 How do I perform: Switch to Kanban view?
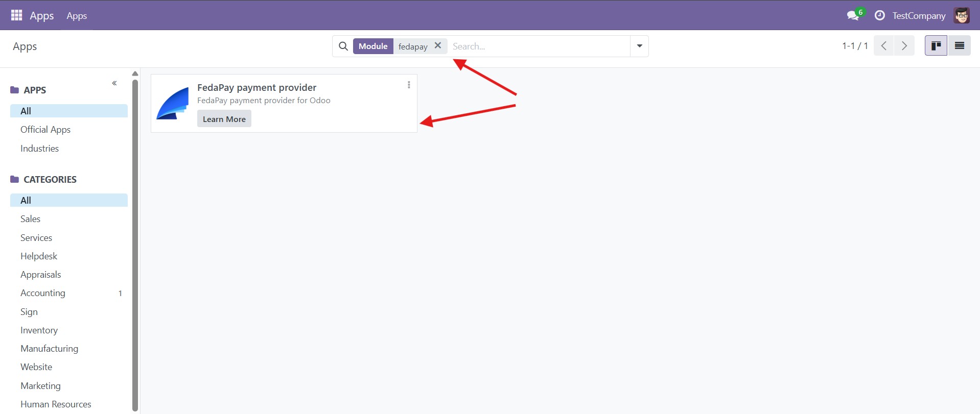coord(936,46)
